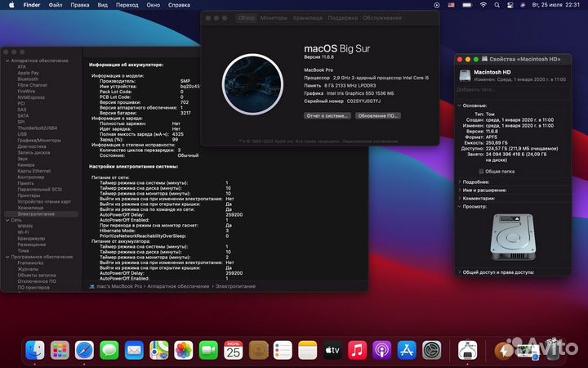Collapse the «Аппаратное обеспечение» sidebar group

click(x=7, y=61)
